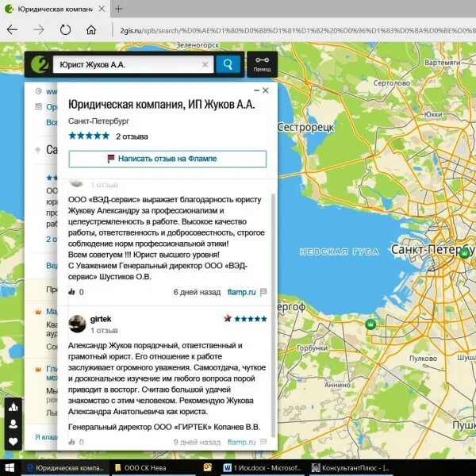
Task: Click the reviews panel scrollbar
Action: [273, 316]
